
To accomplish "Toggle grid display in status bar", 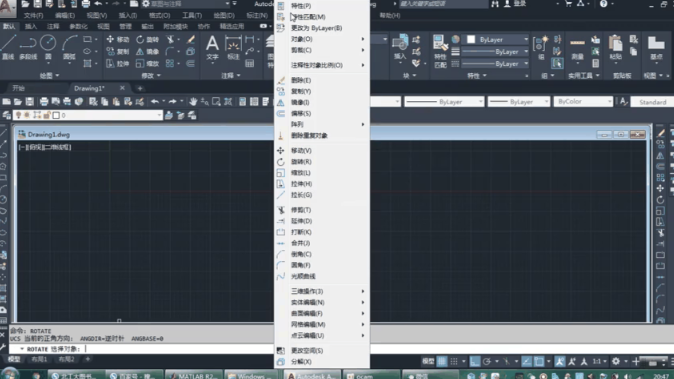I will coord(441,361).
